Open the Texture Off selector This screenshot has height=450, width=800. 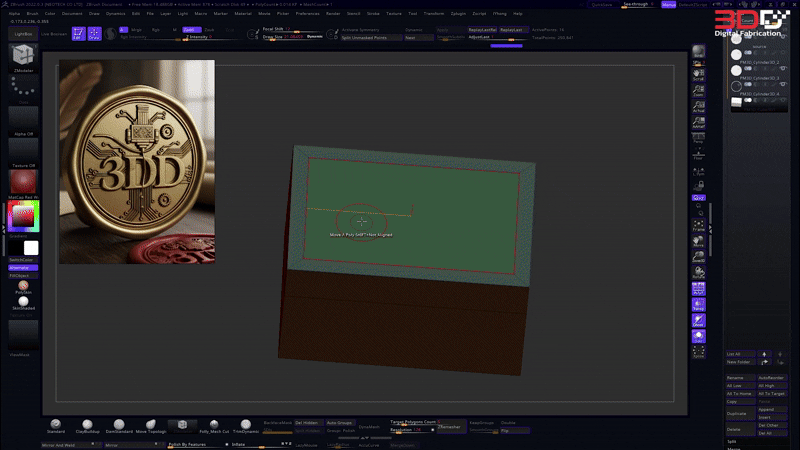click(x=22, y=149)
